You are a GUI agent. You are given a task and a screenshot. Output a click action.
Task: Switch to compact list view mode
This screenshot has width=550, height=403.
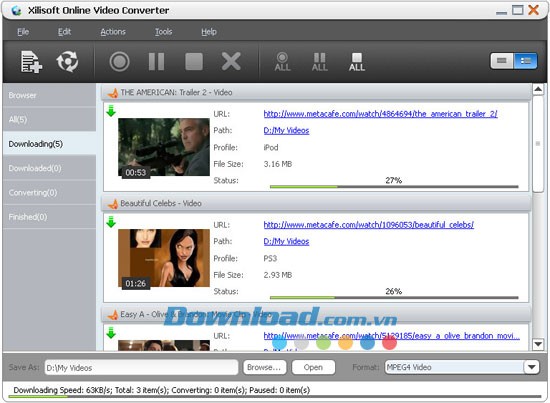[502, 61]
